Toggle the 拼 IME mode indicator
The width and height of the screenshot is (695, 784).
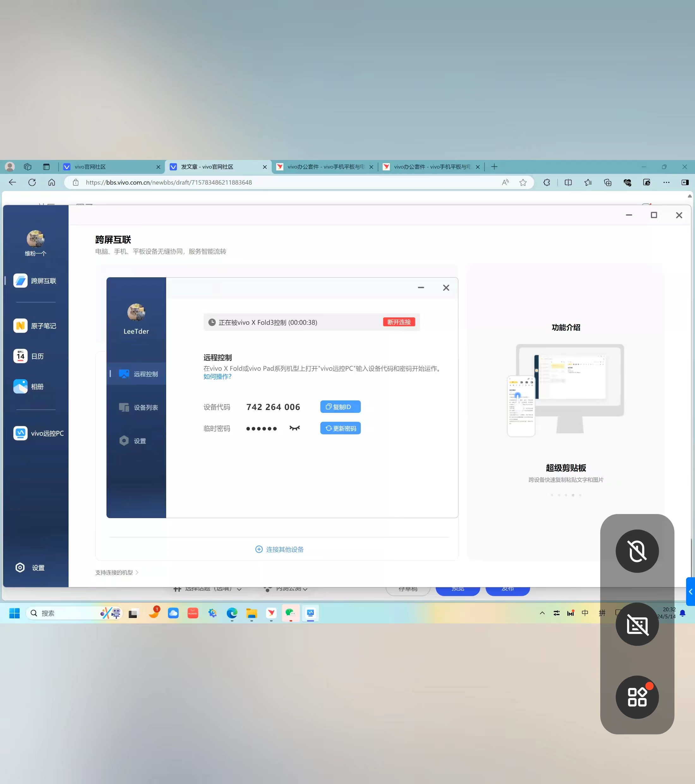click(x=602, y=613)
